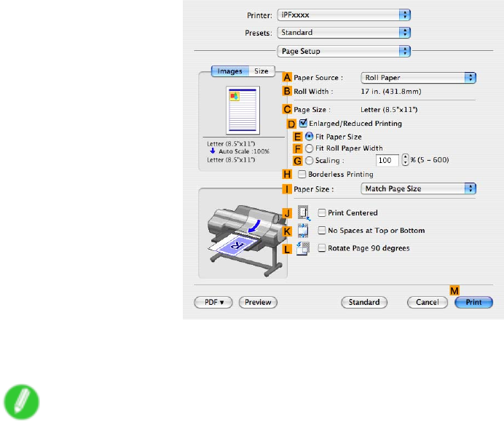This screenshot has height=422, width=504.
Task: Click the green pencil note icon
Action: click(22, 402)
